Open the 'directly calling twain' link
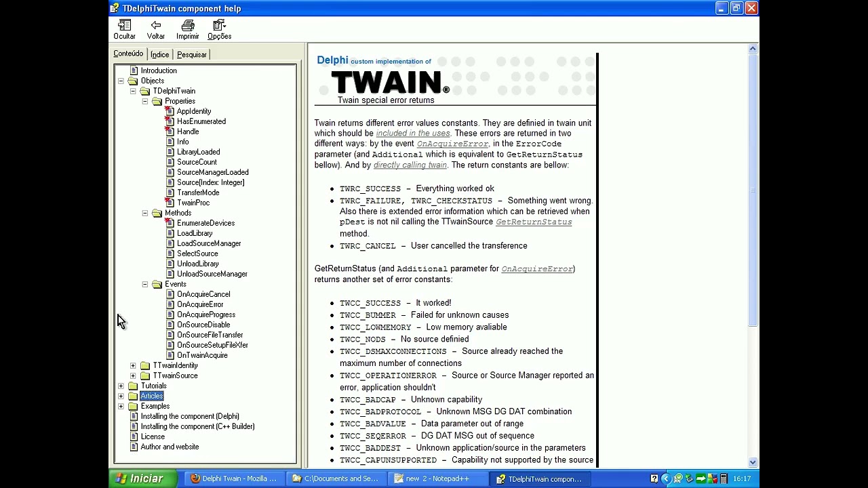Screen dimensions: 868x488 pyautogui.click(x=410, y=165)
